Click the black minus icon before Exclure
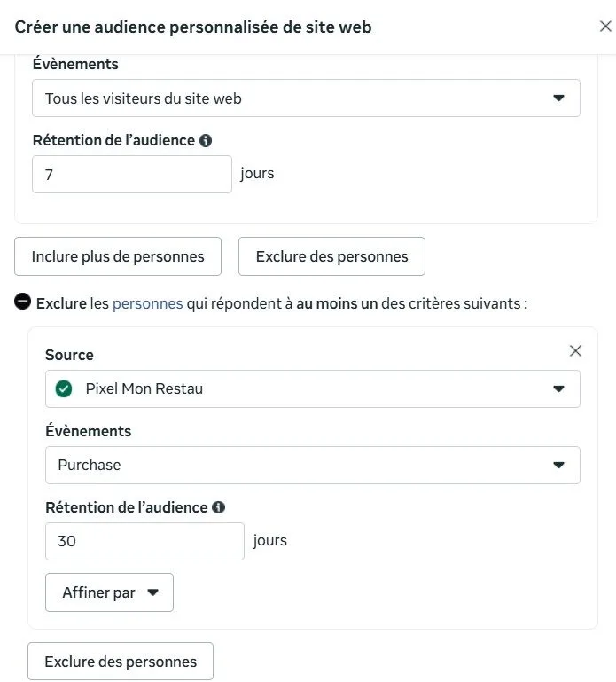This screenshot has width=616, height=682. 23,302
